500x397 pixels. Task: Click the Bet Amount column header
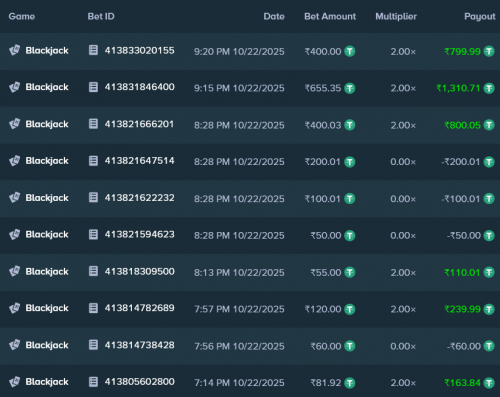pyautogui.click(x=330, y=16)
